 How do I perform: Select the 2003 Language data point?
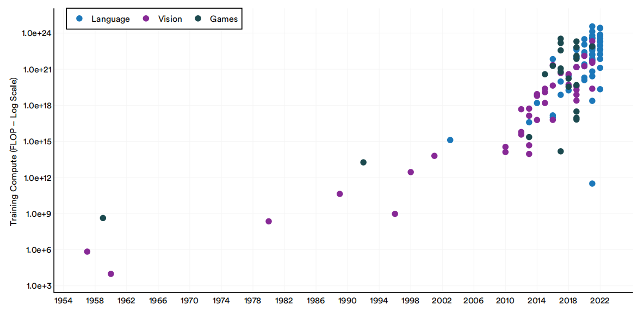click(x=450, y=140)
